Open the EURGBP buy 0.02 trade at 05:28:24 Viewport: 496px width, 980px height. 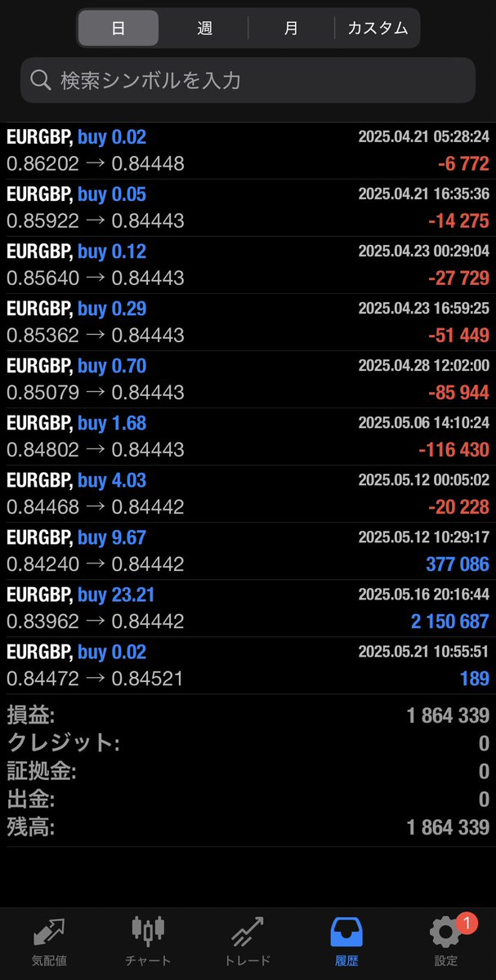248,151
